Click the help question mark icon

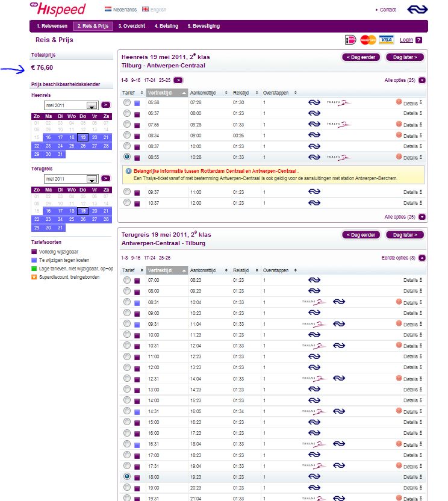click(x=418, y=40)
